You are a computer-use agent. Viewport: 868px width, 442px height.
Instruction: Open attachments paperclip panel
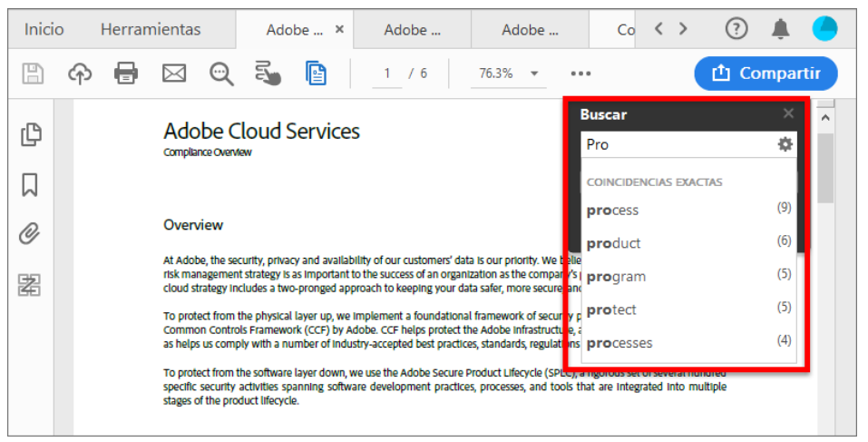pyautogui.click(x=30, y=234)
